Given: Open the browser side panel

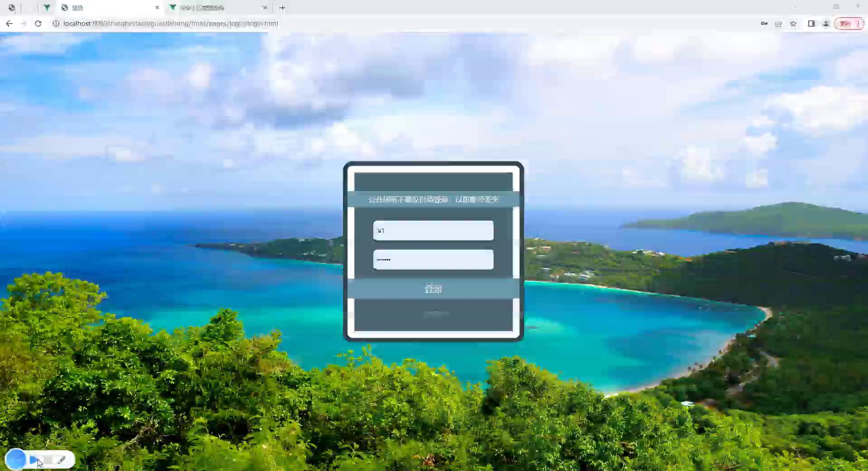Looking at the screenshot, I should click(x=811, y=24).
